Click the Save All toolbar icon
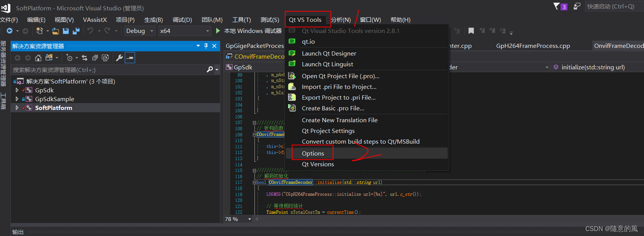This screenshot has width=644, height=236. click(x=76, y=31)
